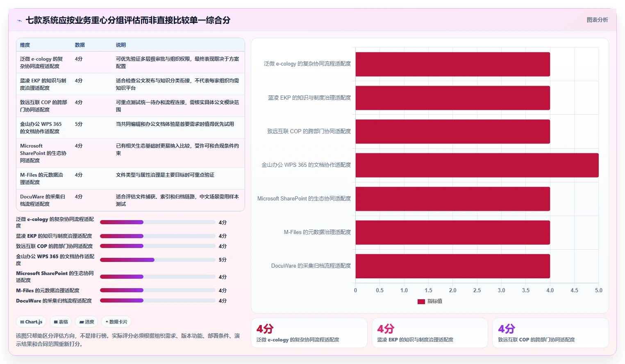Screen dimensions: 625x364
Task: Open the 图表分析 label at top right
Action: (597, 20)
